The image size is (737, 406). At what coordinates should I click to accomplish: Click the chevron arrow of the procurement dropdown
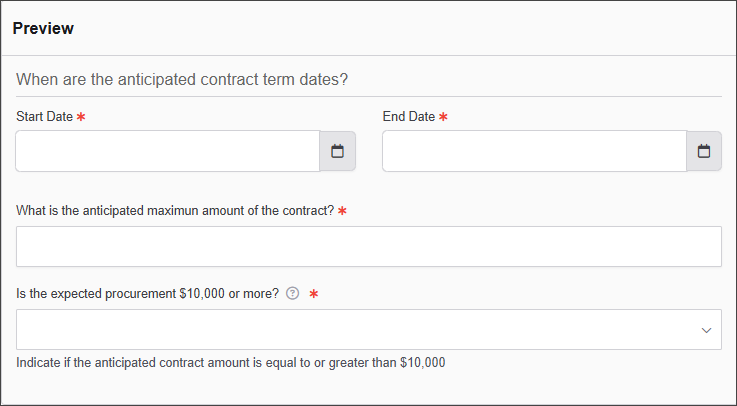click(706, 330)
